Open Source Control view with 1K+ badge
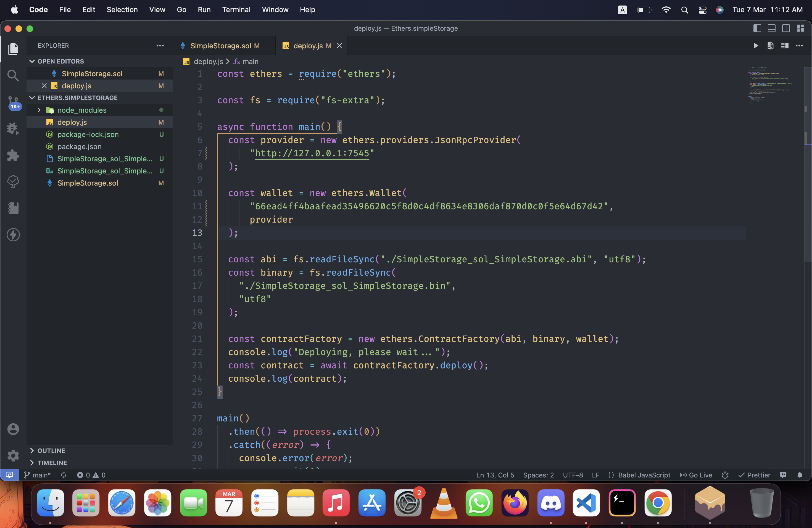The height and width of the screenshot is (528, 812). [13, 102]
